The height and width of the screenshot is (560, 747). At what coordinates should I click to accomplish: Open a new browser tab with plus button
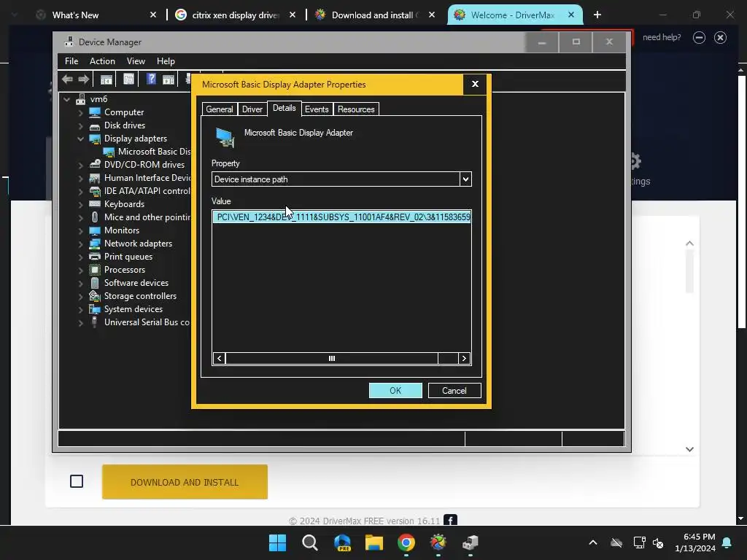(x=597, y=15)
